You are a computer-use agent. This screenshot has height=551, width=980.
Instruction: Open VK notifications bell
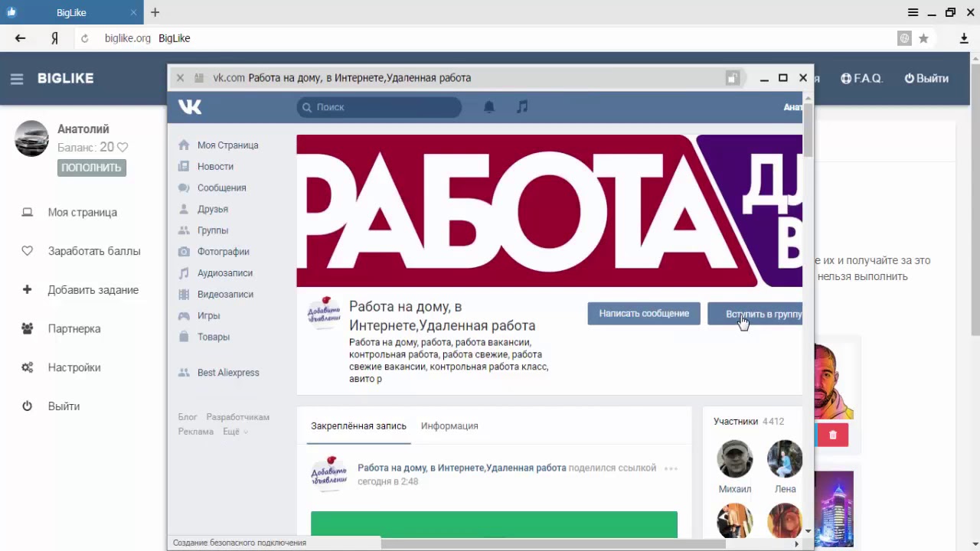489,107
